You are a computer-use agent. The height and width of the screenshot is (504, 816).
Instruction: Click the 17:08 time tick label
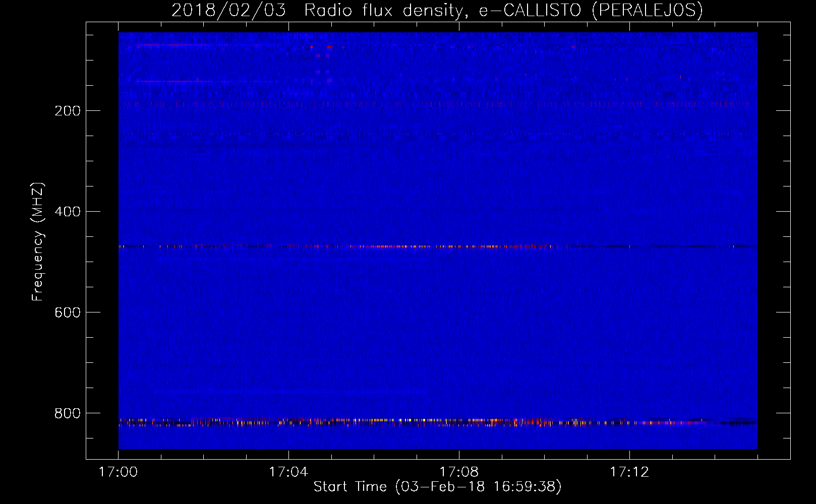click(x=459, y=472)
